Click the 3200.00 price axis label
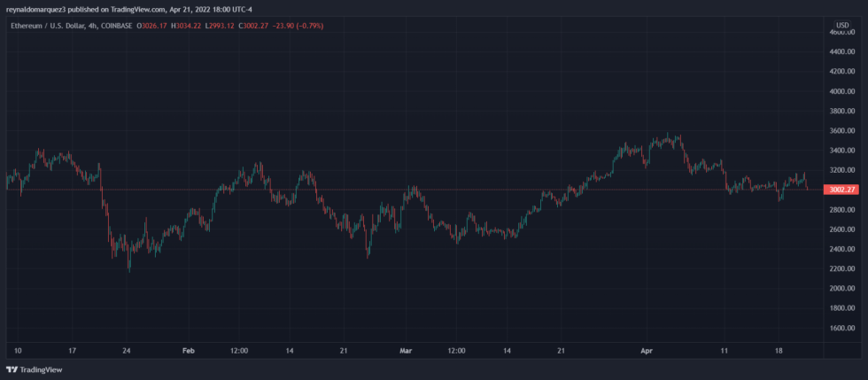This screenshot has height=380, width=868. [842, 170]
